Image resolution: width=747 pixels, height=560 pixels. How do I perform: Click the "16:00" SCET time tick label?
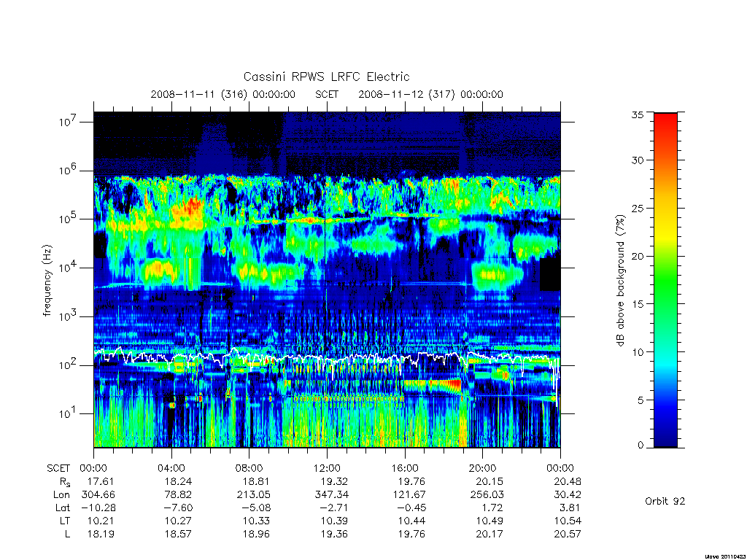405,468
